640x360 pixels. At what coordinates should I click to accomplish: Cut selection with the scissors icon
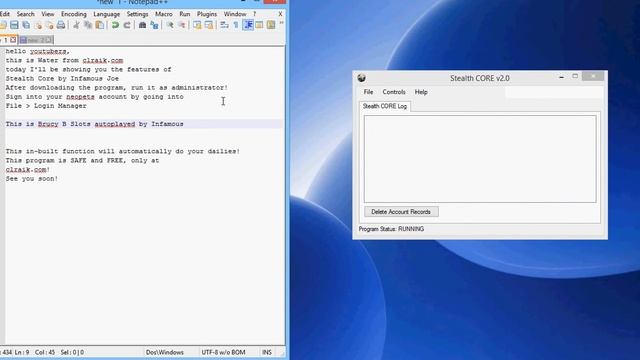pos(76,25)
